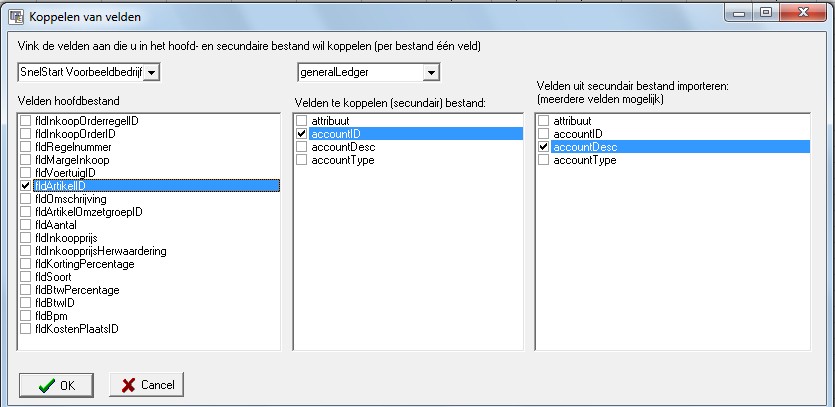The height and width of the screenshot is (407, 835).
Task: Uncheck the fldArtikelID checkbox
Action: (26, 186)
